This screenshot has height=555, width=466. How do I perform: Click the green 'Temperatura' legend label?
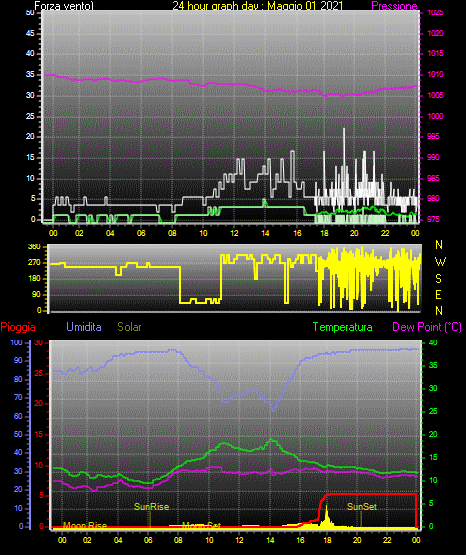coord(343,327)
